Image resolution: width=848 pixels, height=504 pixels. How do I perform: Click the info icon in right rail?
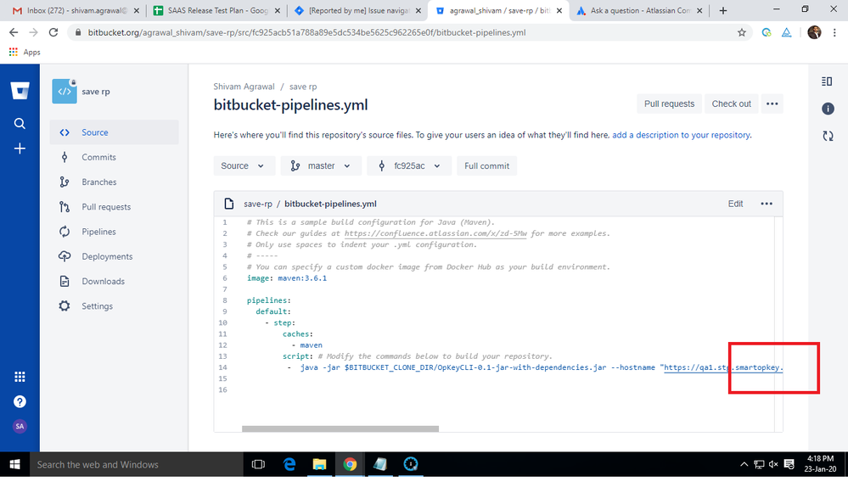[x=828, y=109]
